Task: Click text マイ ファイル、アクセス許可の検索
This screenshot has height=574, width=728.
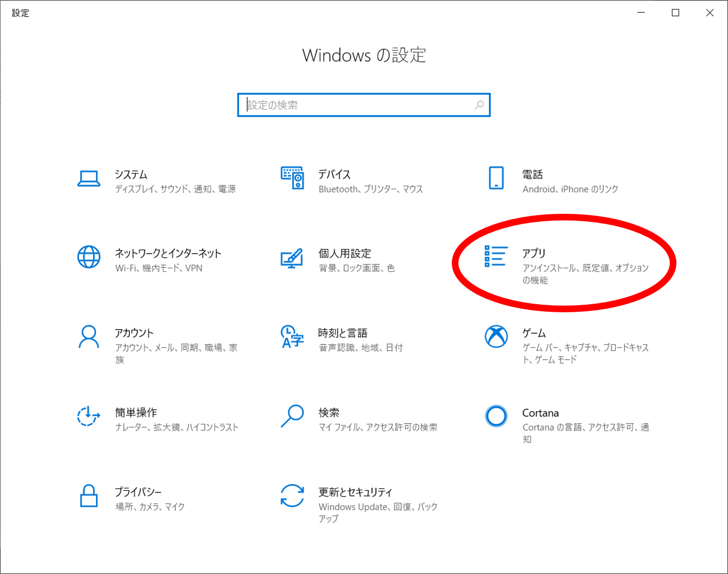Action: click(x=378, y=428)
